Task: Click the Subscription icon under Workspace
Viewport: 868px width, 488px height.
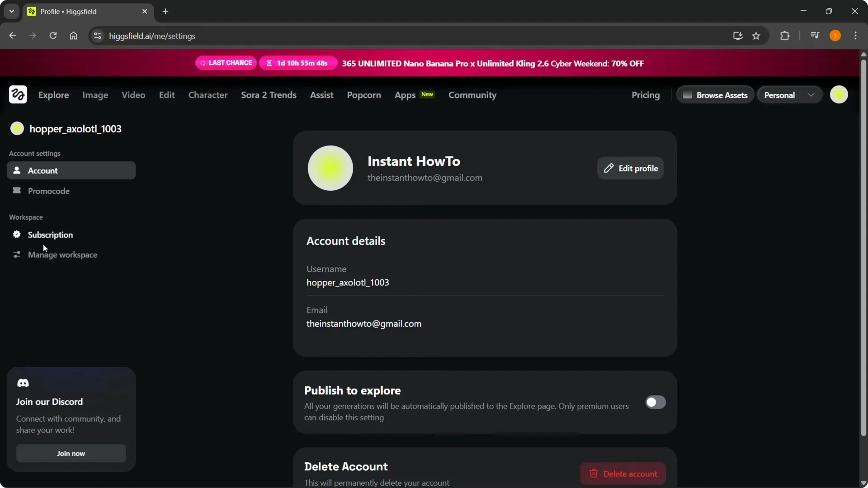Action: (x=17, y=235)
